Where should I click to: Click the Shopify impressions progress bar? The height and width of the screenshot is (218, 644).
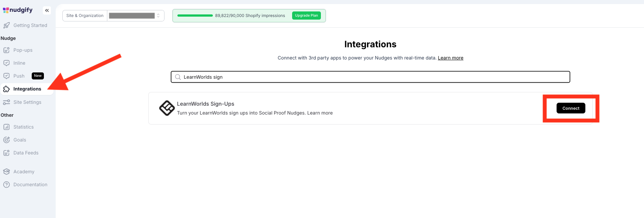coord(195,16)
